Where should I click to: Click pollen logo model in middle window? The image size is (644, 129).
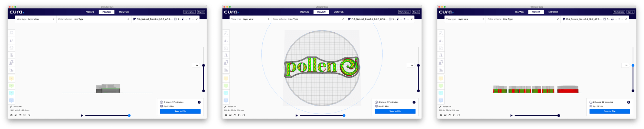click(322, 67)
